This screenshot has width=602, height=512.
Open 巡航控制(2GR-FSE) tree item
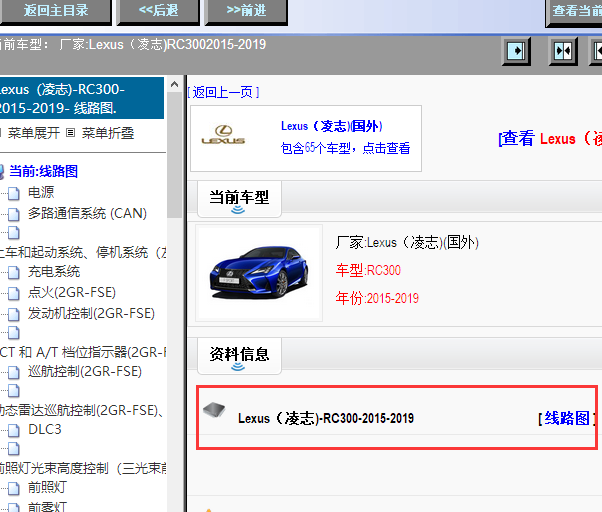tap(84, 371)
